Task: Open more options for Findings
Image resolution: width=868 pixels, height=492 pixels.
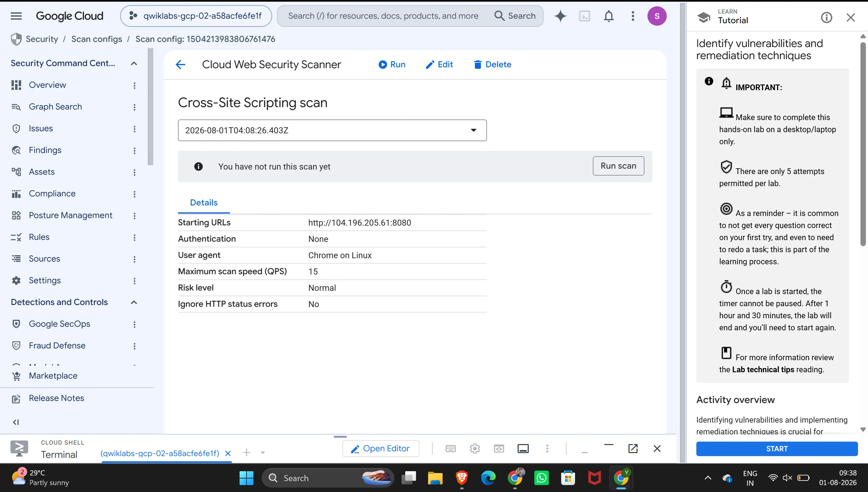Action: coord(135,151)
